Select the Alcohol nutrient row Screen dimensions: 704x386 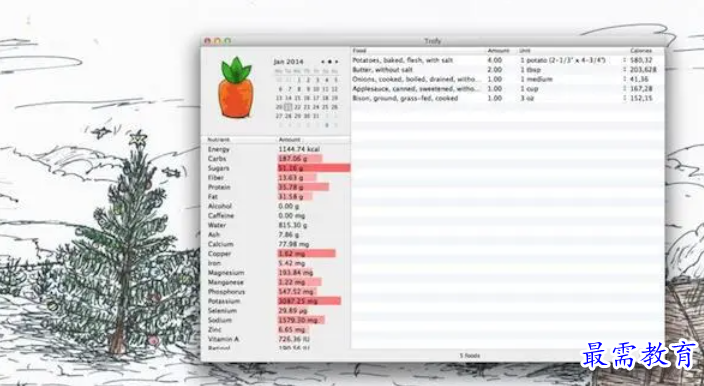tap(276, 206)
